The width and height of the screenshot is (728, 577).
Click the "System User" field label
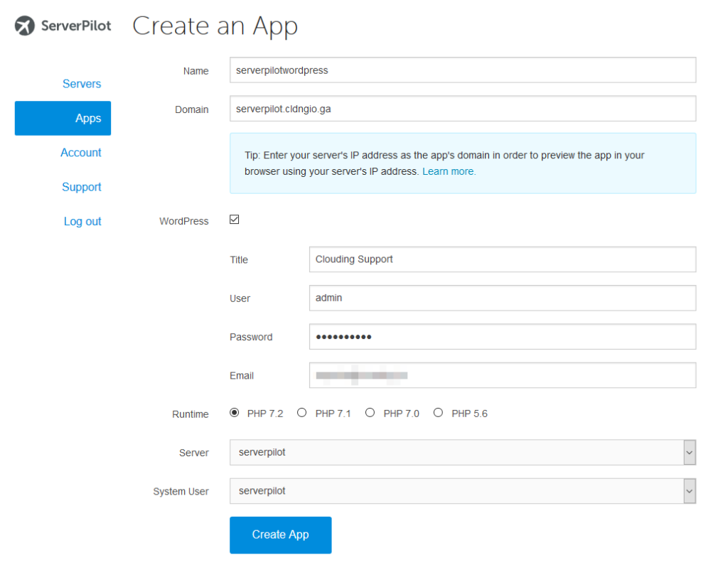(x=181, y=492)
